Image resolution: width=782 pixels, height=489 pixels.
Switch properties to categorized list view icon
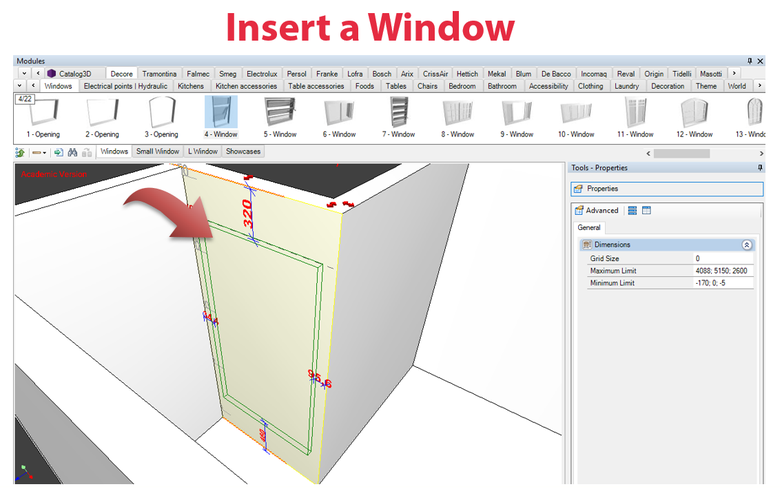[x=632, y=210]
